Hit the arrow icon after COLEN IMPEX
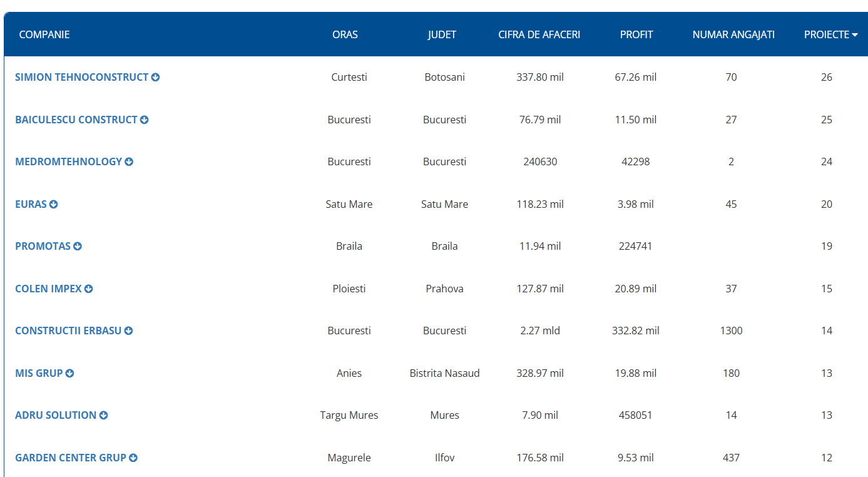The height and width of the screenshot is (477, 868). [x=89, y=289]
